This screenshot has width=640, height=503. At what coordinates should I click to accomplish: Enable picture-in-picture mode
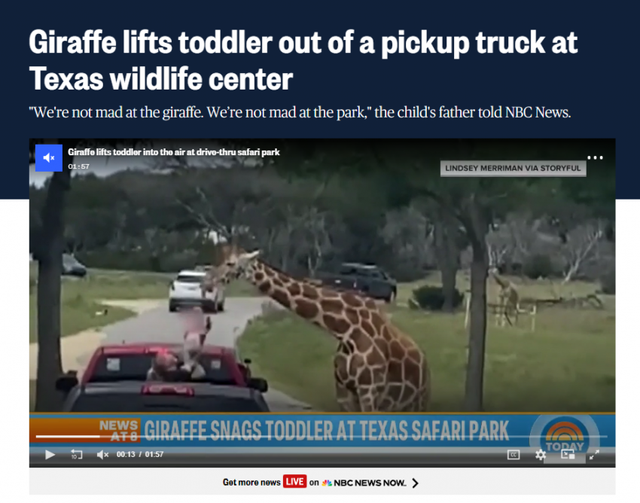568,454
